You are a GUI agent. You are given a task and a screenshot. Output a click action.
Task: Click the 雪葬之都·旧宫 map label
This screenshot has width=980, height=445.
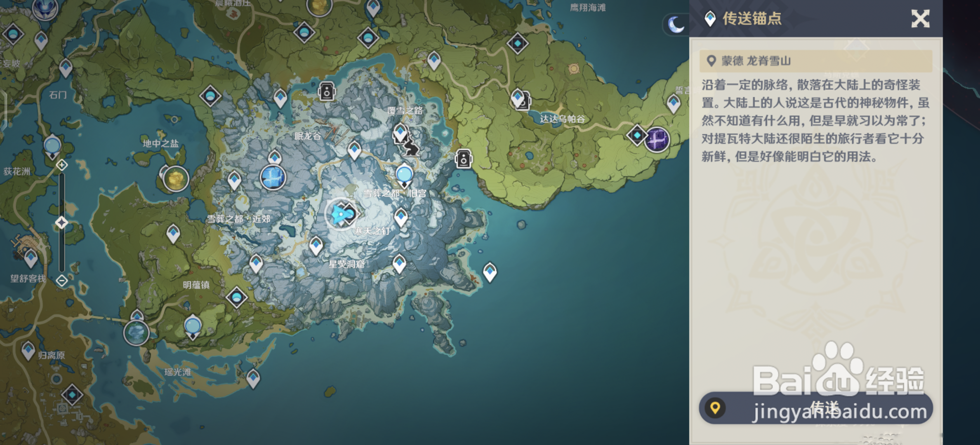click(x=395, y=193)
